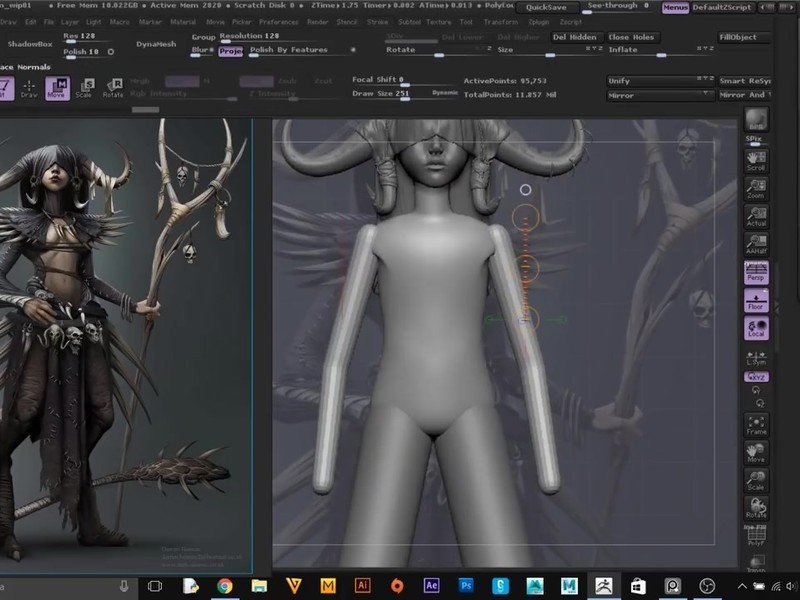The height and width of the screenshot is (600, 800).
Task: Toggle the circle next to Polish 10
Action: (x=111, y=52)
